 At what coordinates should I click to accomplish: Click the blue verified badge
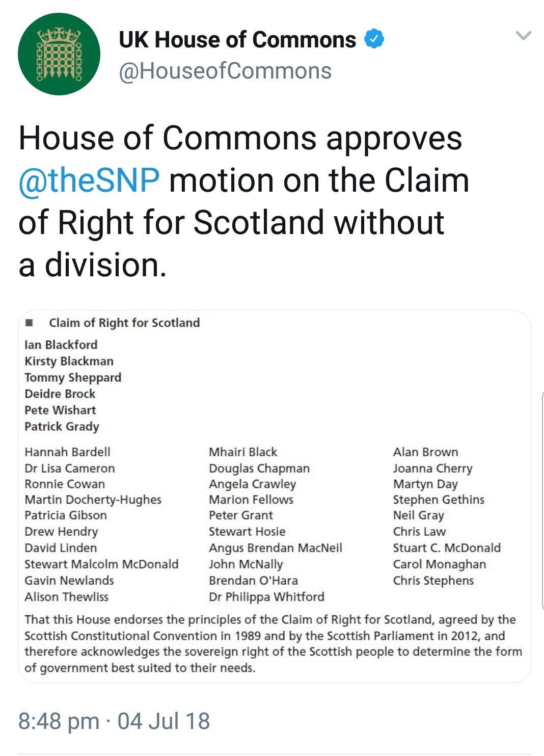[374, 39]
